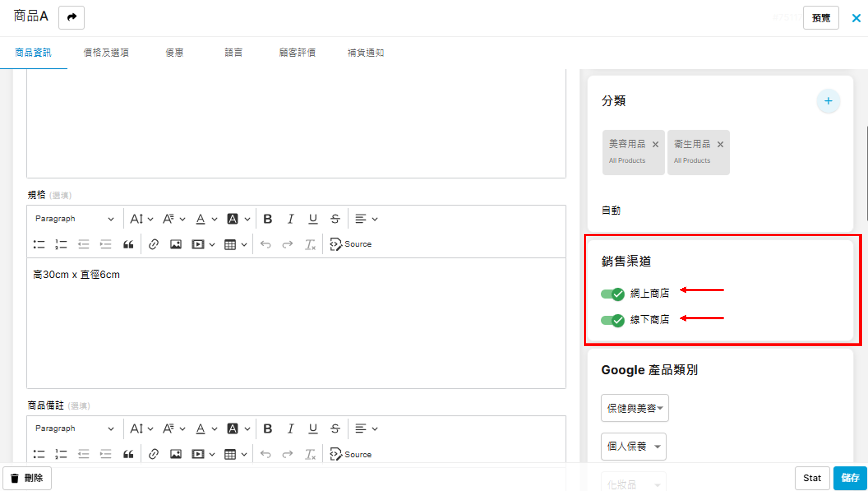This screenshot has width=868, height=491.
Task: Toggle bold in the 規格 editor toolbar
Action: coord(268,219)
